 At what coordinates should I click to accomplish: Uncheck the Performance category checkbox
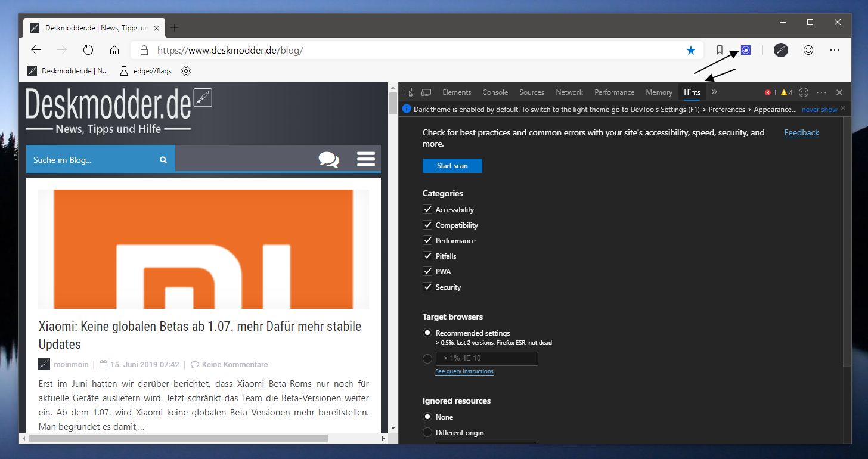(427, 241)
